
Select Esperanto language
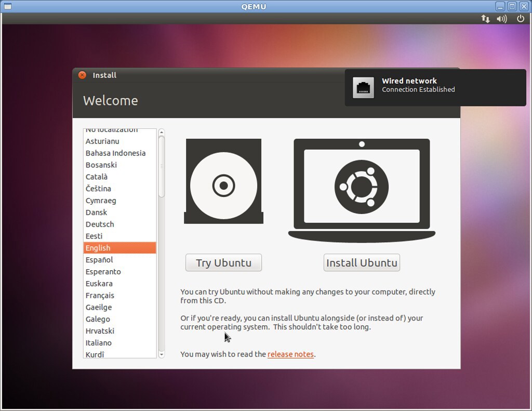(120, 272)
